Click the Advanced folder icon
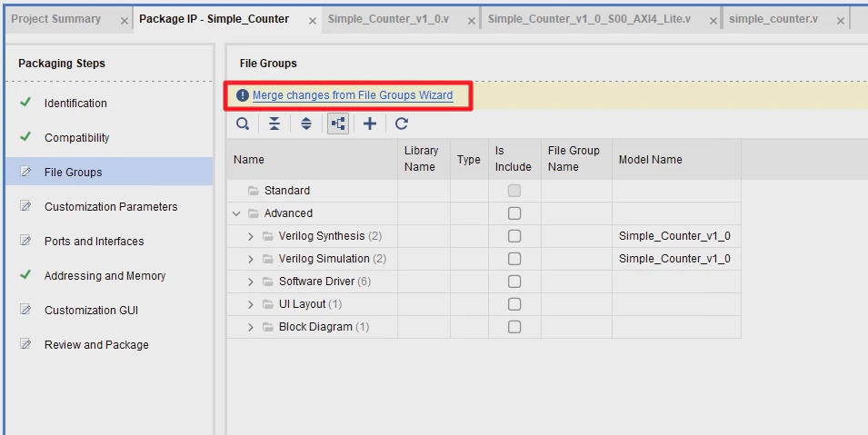The height and width of the screenshot is (435, 868). click(254, 213)
